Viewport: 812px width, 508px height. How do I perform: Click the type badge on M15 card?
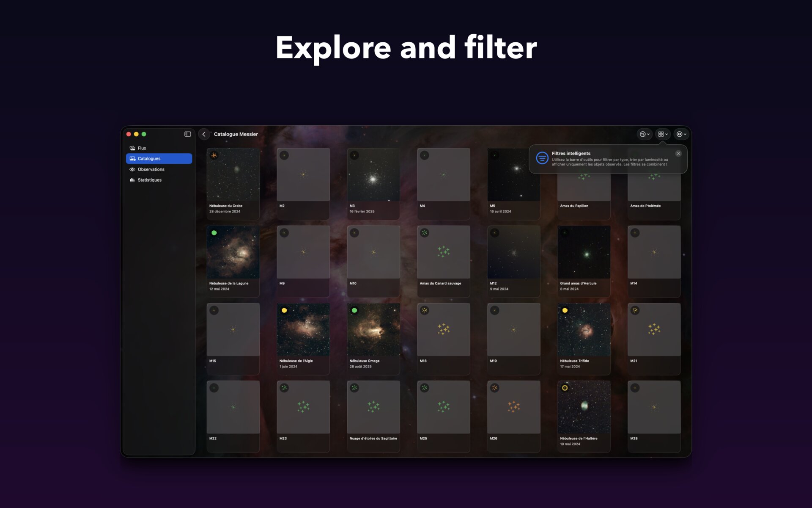click(214, 310)
